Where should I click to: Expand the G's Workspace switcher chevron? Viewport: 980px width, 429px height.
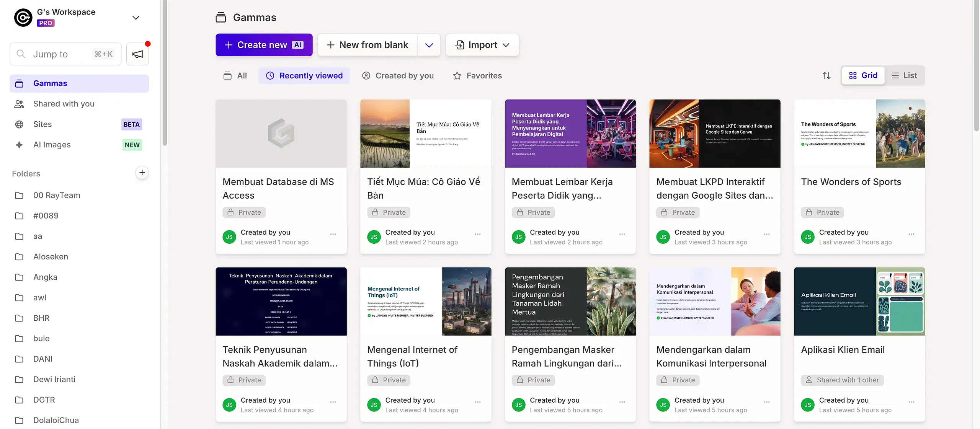pos(136,18)
